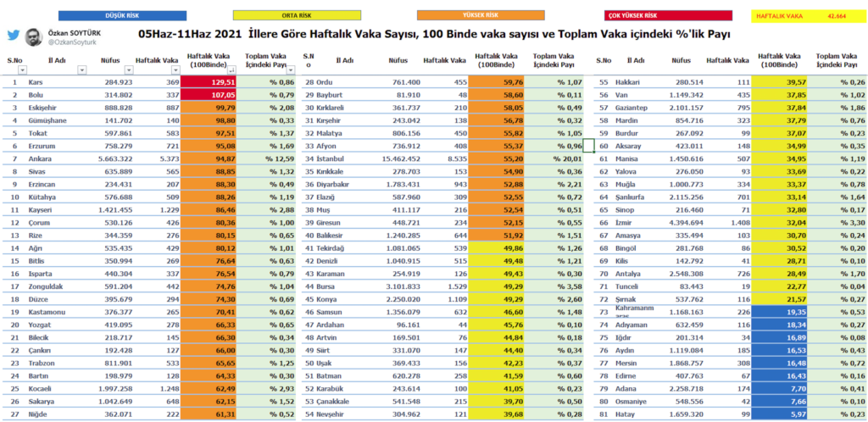Click the Özkan SOYTÜRK name text

(x=74, y=33)
